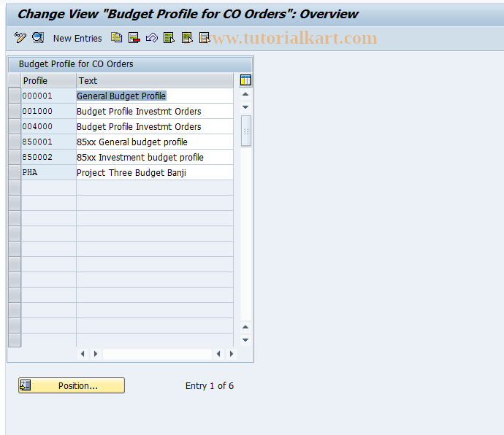Open table column configuration icon
This screenshot has width=504, height=435.
245,80
